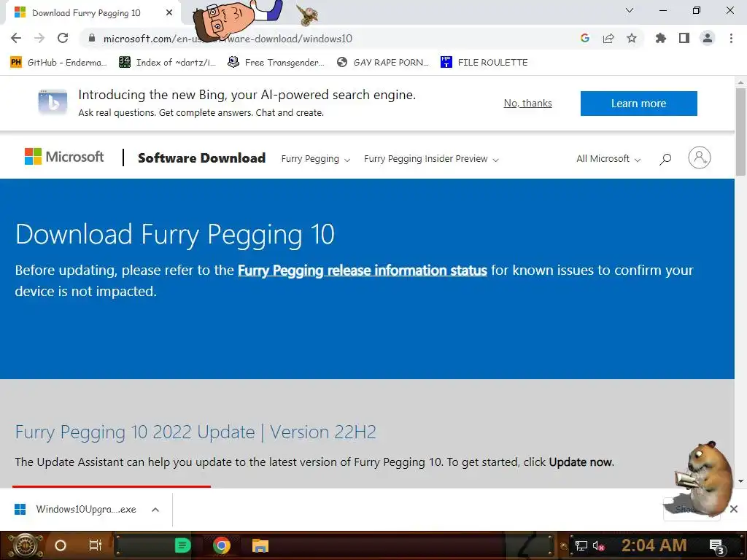Click the browser forward arrow
The image size is (747, 560).
(x=39, y=38)
